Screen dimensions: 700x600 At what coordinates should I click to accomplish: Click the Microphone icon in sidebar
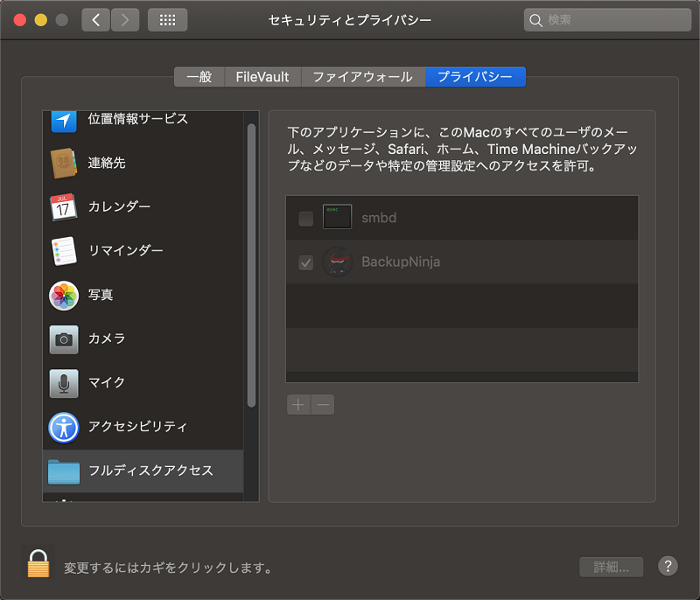pos(64,383)
